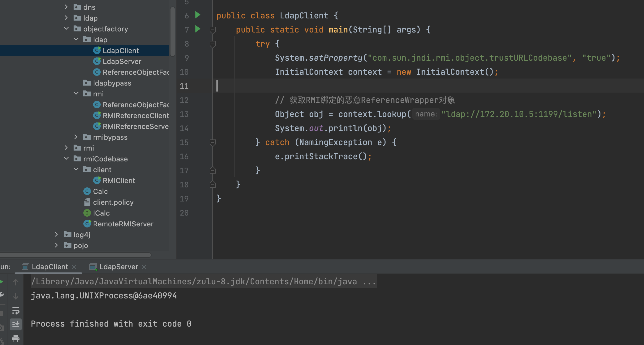644x345 pixels.
Task: Click the Print console output icon
Action: 16,339
